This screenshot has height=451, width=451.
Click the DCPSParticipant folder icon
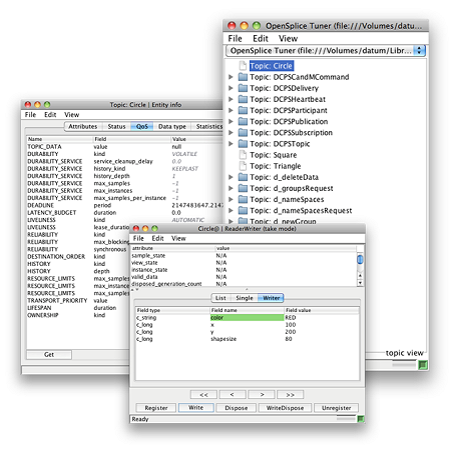[x=243, y=110]
